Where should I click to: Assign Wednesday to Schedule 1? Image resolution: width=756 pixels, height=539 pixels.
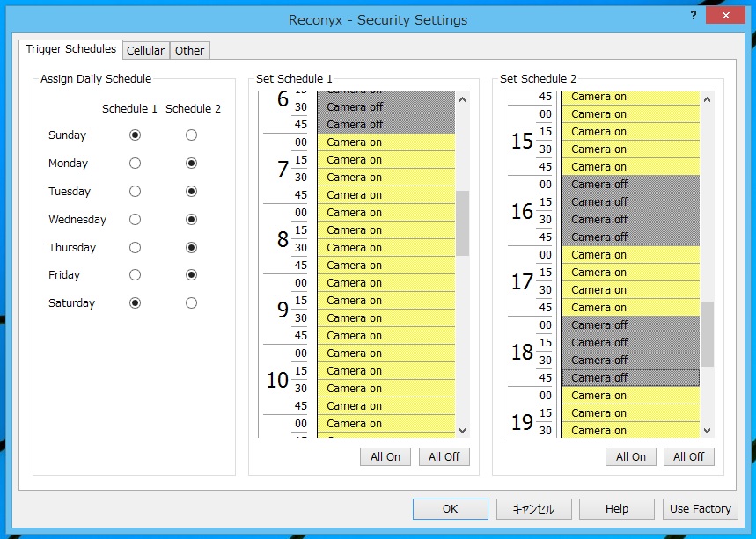(x=135, y=220)
